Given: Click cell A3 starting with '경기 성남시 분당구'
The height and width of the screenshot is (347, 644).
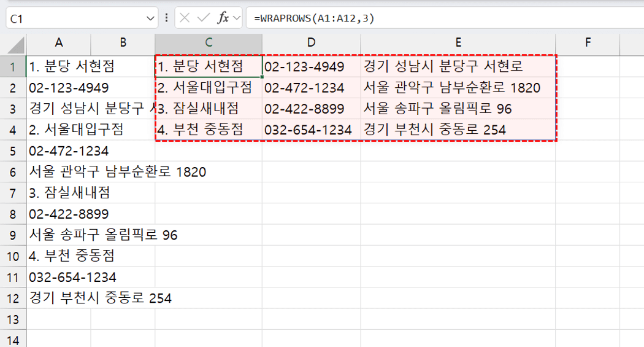Looking at the screenshot, I should click(x=59, y=109).
